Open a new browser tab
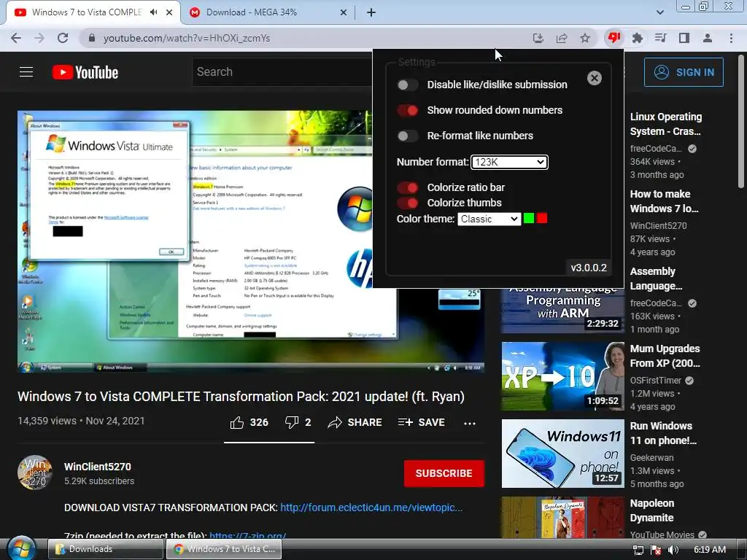 point(371,12)
